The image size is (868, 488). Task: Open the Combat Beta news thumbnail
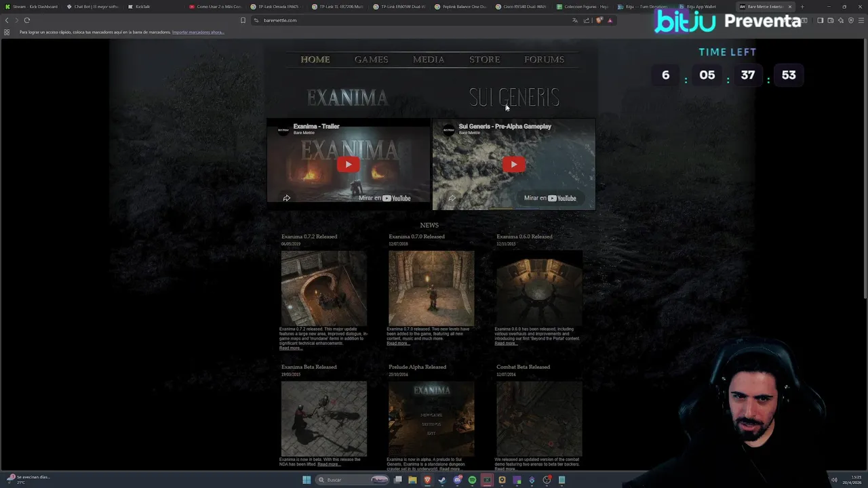coord(539,418)
